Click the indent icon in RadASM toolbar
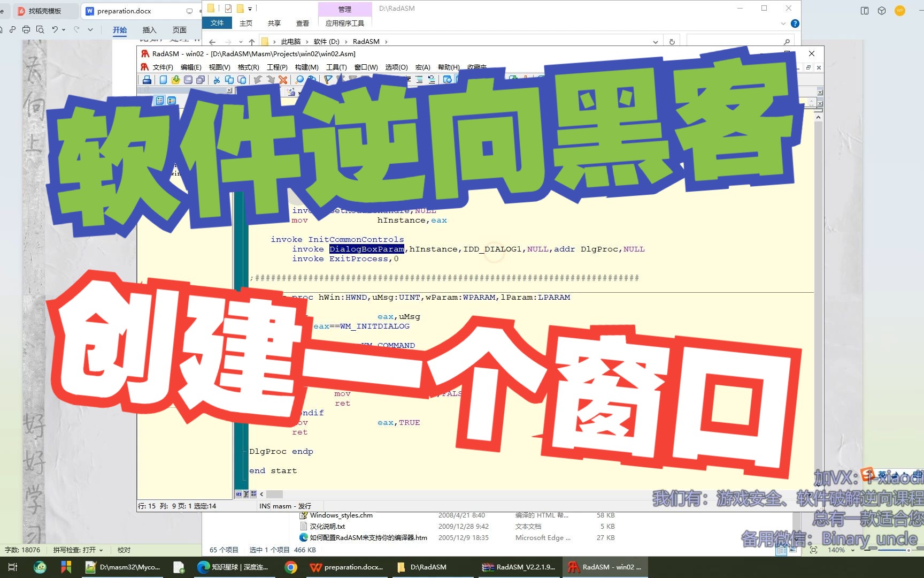This screenshot has height=578, width=924. 419,80
